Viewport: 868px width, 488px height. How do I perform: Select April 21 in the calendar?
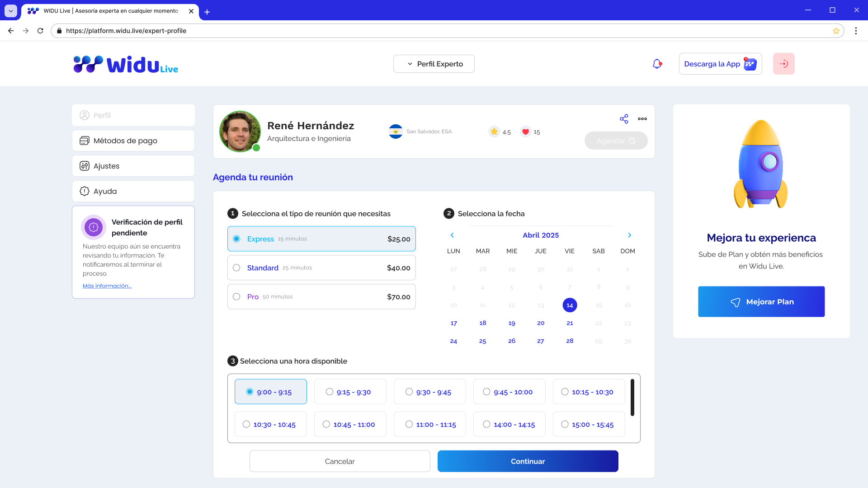(570, 323)
